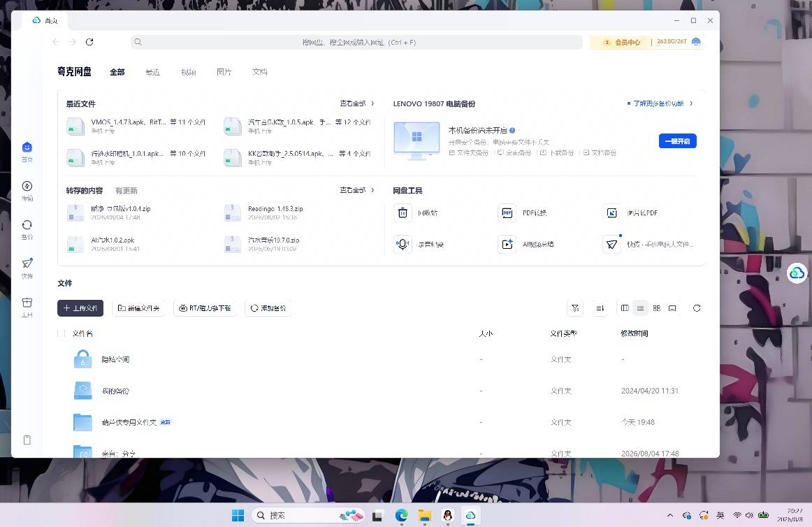Viewport: 812px width, 527px height.
Task: Open recent file group starting VMOS_1.4.73.apk
Action: pos(137,126)
